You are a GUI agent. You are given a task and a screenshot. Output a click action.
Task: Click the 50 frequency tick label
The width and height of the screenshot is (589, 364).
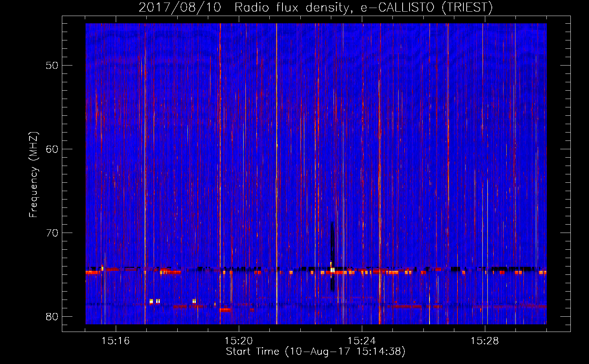coord(52,66)
